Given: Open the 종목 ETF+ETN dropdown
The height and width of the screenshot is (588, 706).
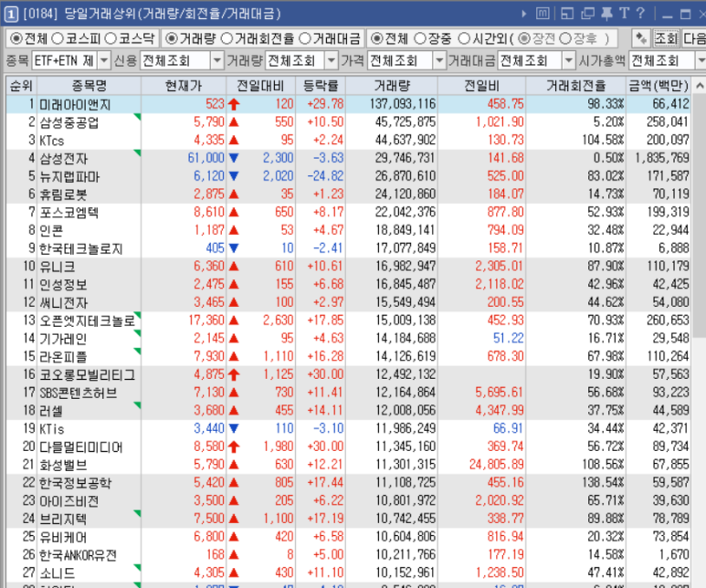Looking at the screenshot, I should (104, 60).
